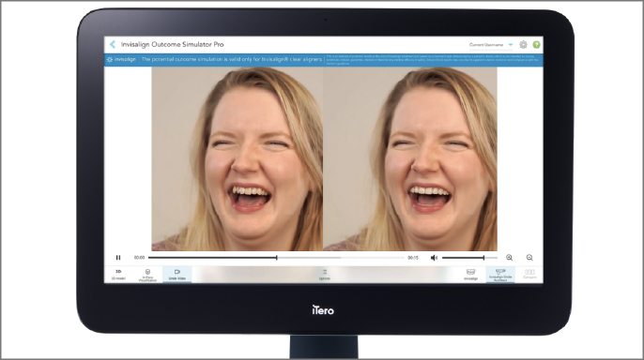Select the Invisalign view button
Image resolution: width=644 pixels, height=360 pixels.
click(470, 275)
